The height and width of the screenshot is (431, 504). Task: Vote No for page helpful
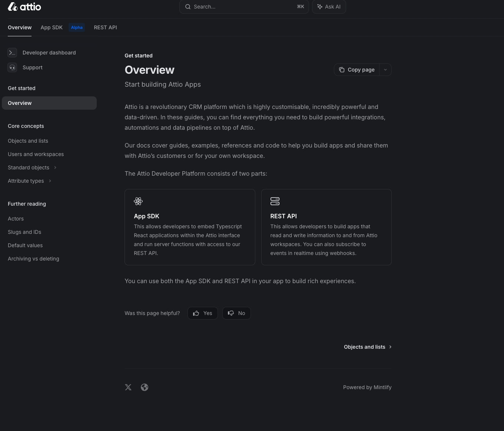tap(236, 313)
